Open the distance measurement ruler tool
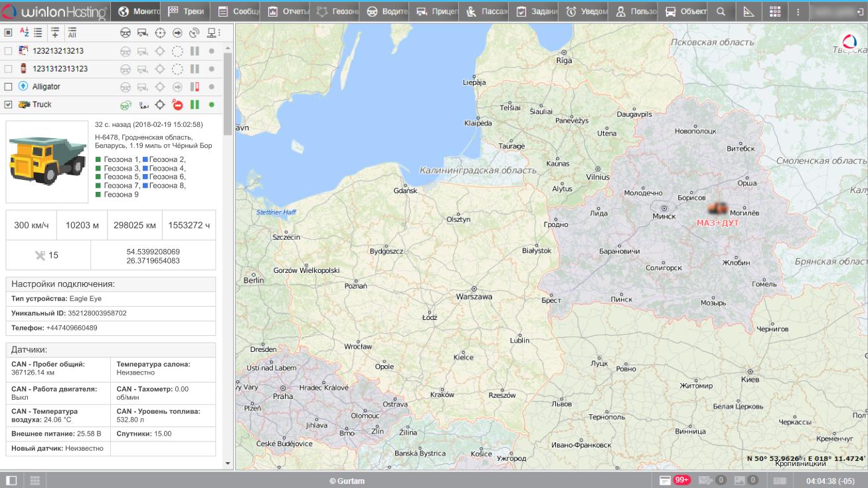868x488 pixels. pos(748,11)
